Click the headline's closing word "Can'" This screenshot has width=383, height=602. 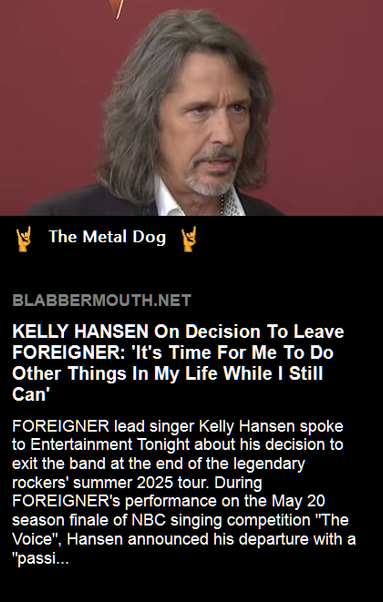tap(29, 394)
